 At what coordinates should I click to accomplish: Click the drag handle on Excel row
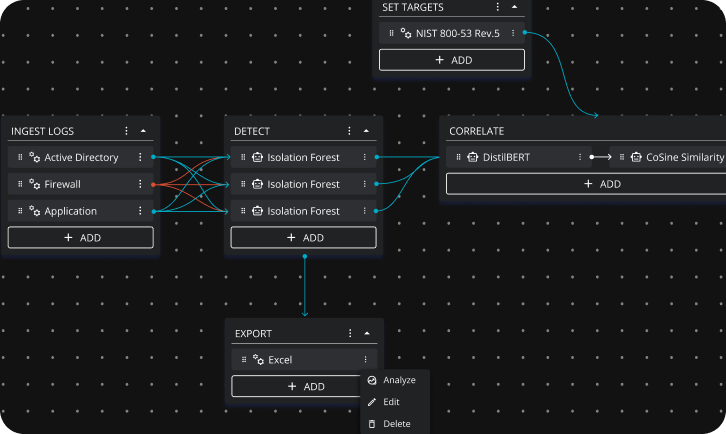tap(243, 360)
